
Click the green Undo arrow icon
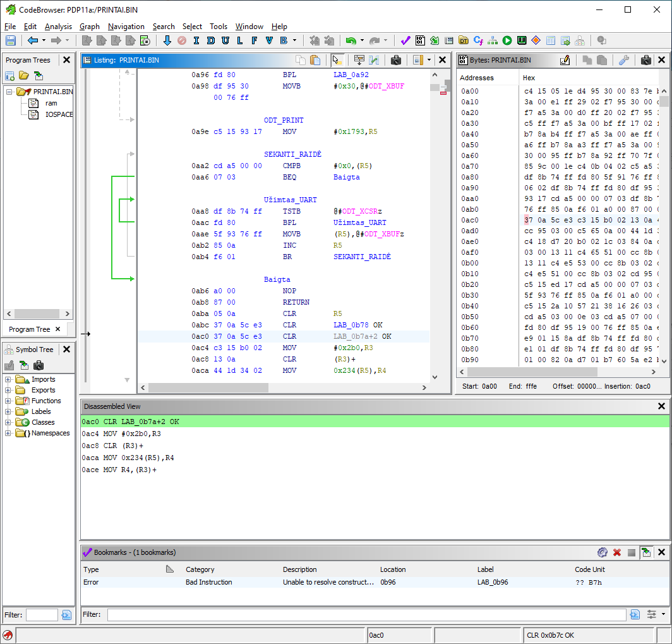(x=351, y=40)
